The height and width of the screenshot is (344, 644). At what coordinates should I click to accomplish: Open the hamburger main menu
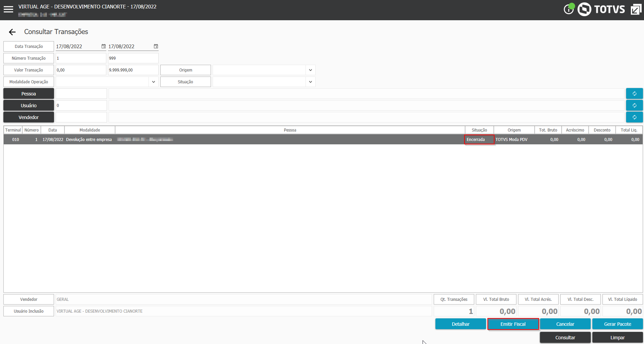click(8, 9)
